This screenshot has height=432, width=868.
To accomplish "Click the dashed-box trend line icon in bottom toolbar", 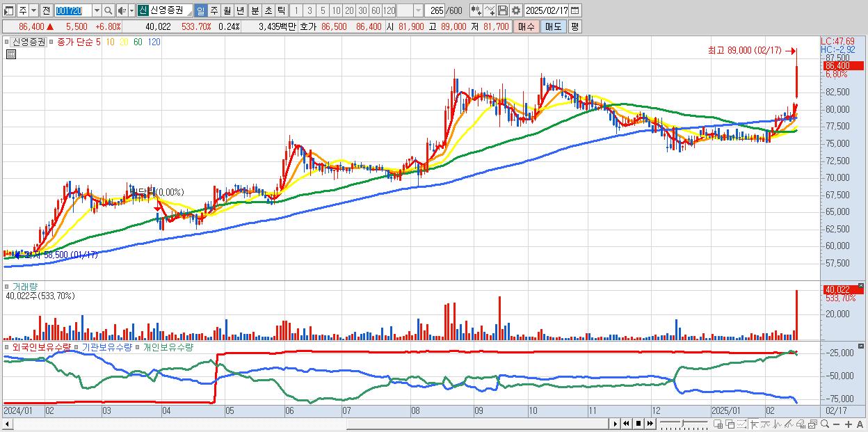I will click(x=741, y=424).
